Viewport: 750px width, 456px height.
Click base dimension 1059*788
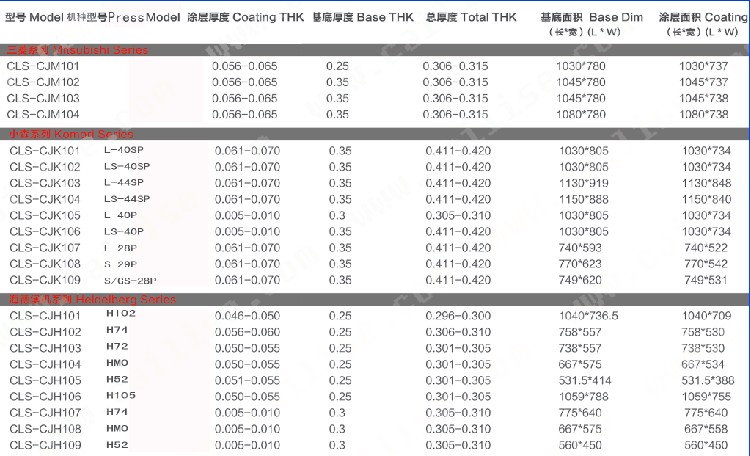point(584,397)
